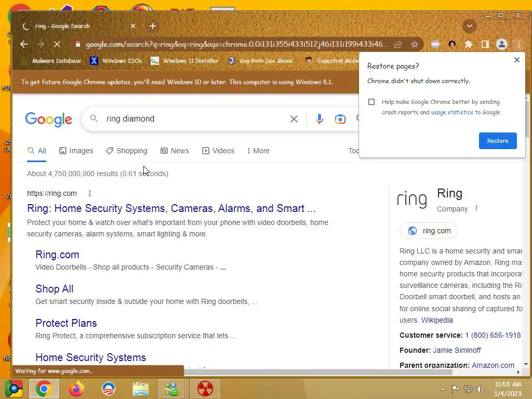The width and height of the screenshot is (532, 399).
Task: Open Chrome from the taskbar
Action: pos(44,389)
